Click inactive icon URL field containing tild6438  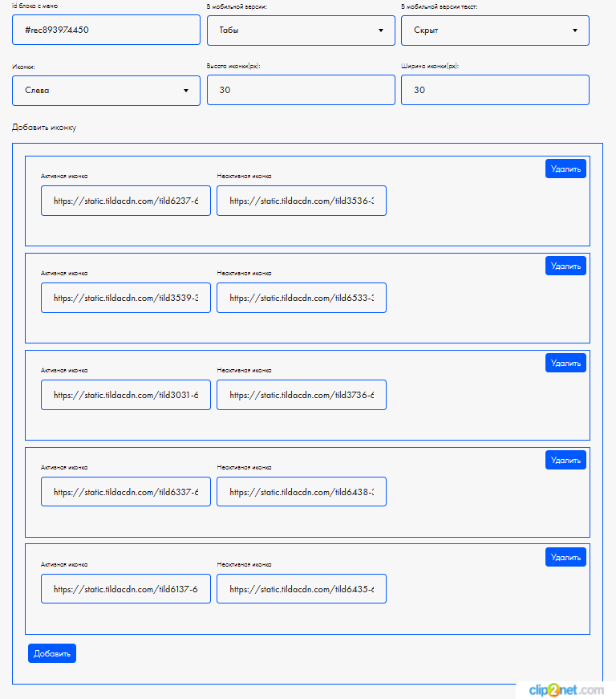[x=302, y=492]
